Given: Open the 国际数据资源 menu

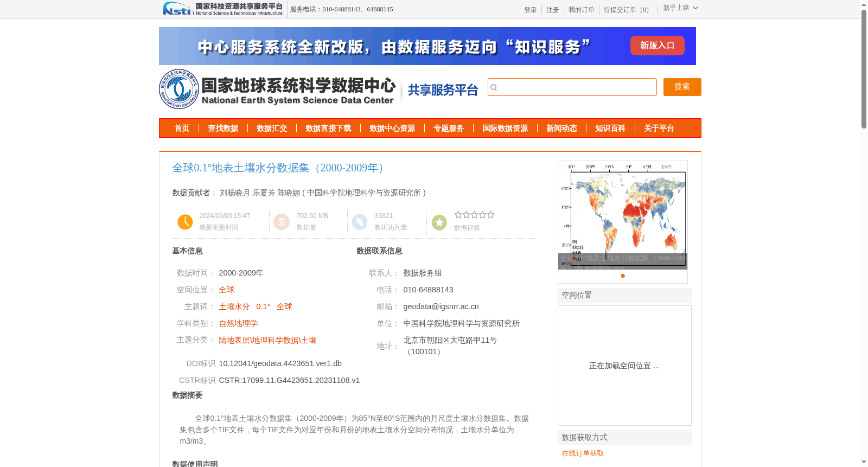Looking at the screenshot, I should [505, 129].
